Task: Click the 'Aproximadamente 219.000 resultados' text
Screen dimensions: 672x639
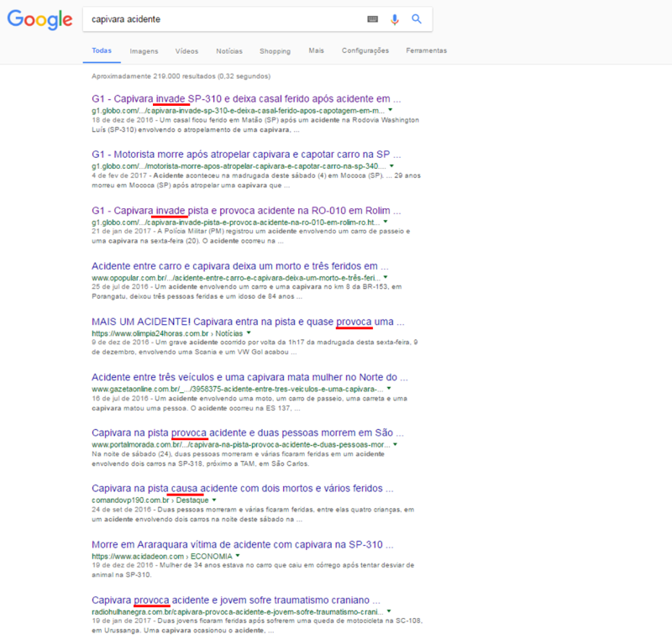Action: [x=181, y=76]
